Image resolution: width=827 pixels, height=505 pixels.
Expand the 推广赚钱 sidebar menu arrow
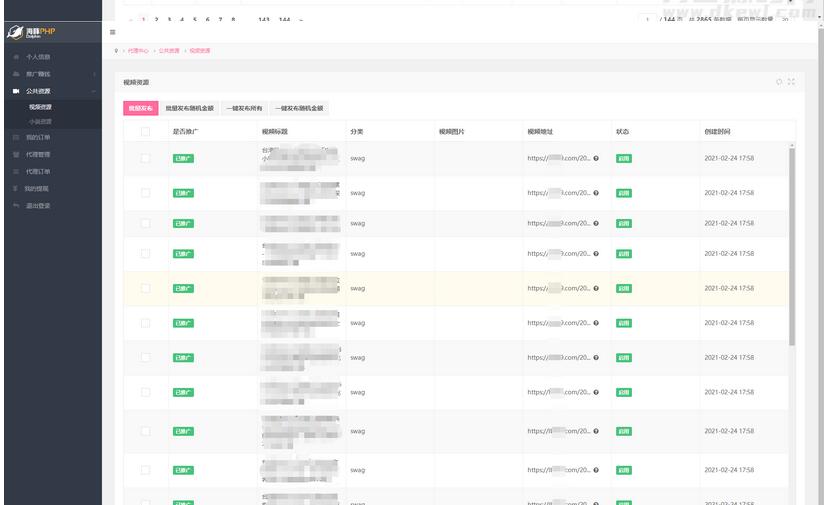94,74
